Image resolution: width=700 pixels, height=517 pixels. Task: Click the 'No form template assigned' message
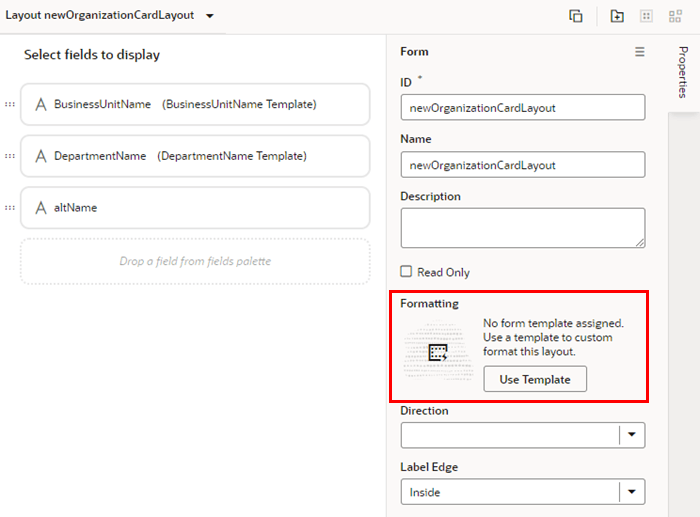pos(554,337)
